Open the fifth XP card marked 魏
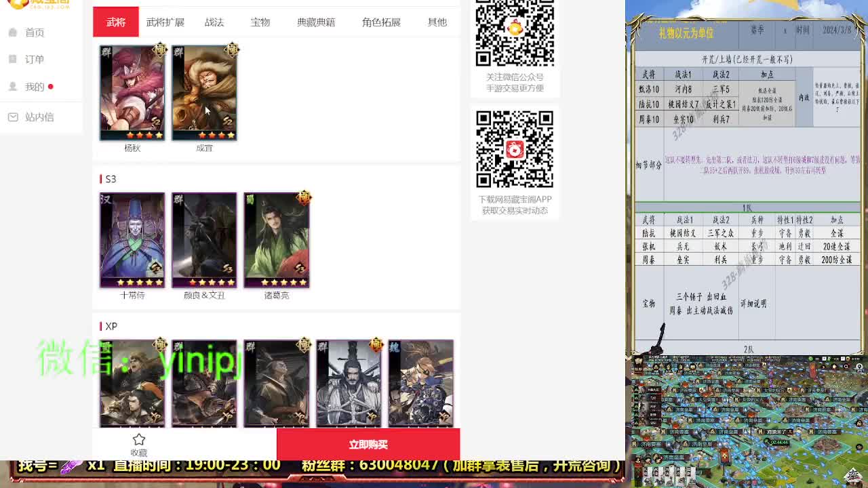This screenshot has height=488, width=868. tap(420, 384)
